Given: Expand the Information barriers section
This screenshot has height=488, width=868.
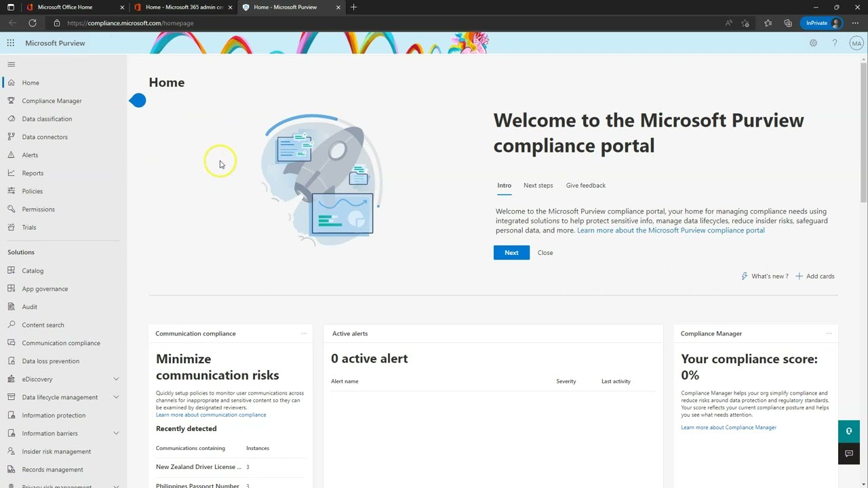Looking at the screenshot, I should click(116, 433).
